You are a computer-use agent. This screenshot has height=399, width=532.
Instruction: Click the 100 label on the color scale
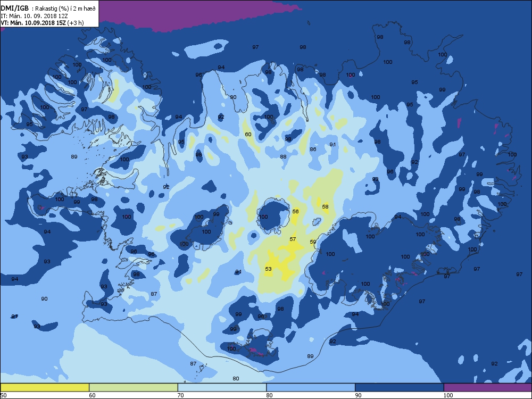448,395
